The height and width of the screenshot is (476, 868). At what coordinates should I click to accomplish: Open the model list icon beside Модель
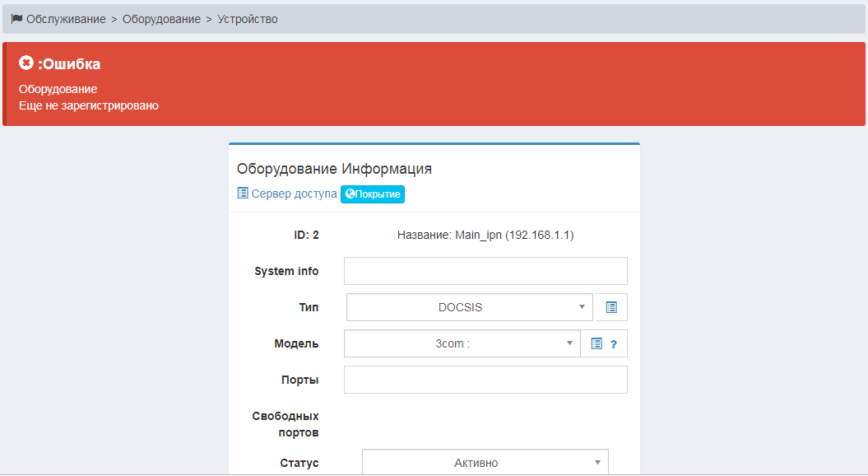(596, 344)
